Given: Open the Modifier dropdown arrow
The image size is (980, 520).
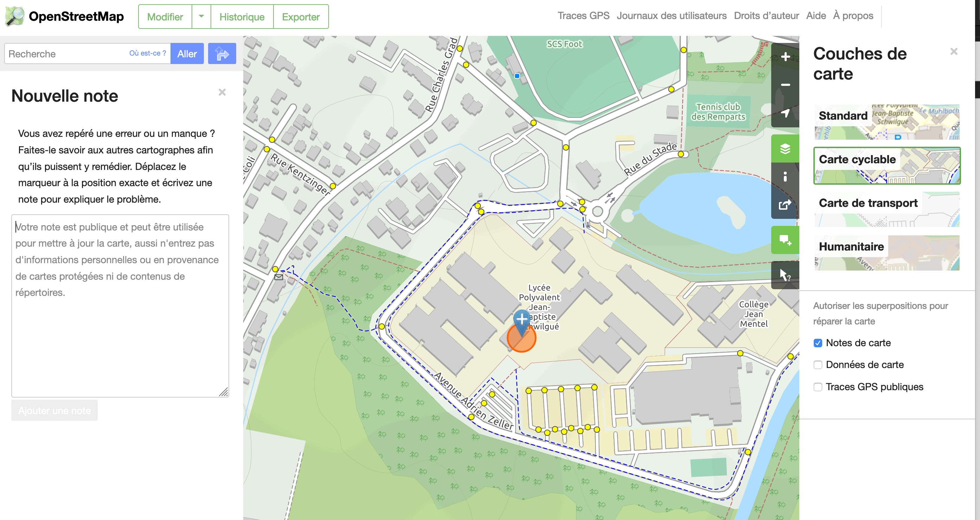Looking at the screenshot, I should point(201,17).
